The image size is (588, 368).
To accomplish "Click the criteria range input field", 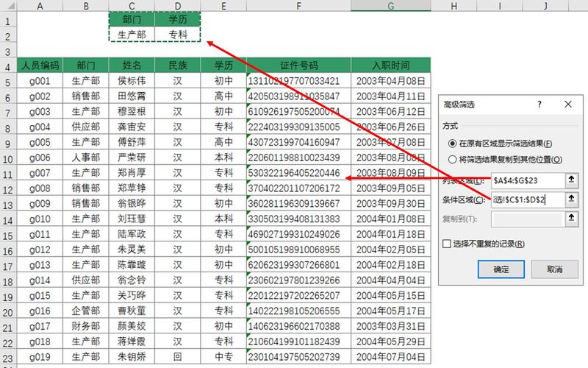I will point(528,199).
